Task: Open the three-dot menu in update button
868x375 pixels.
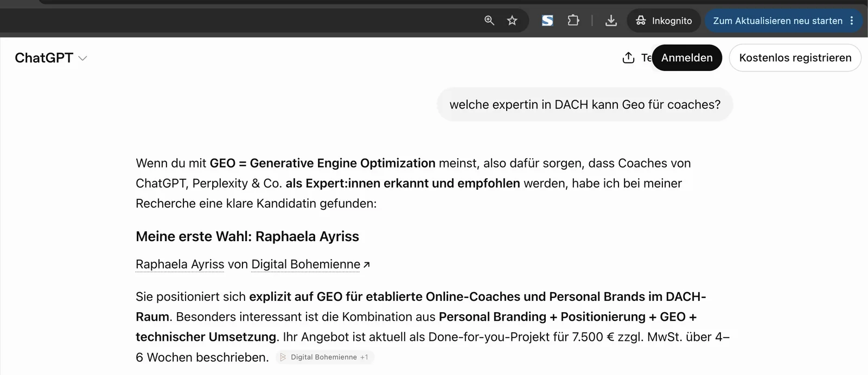Action: [852, 21]
